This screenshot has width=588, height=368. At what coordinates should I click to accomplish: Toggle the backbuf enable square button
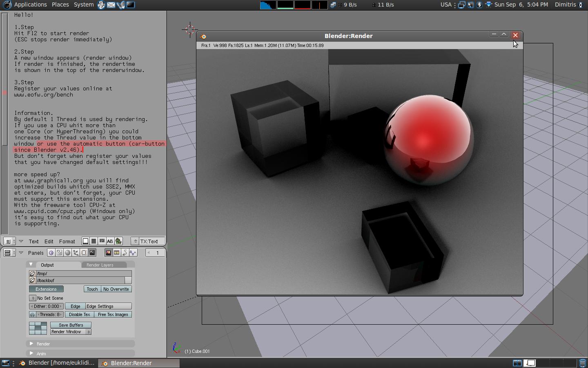(x=128, y=280)
